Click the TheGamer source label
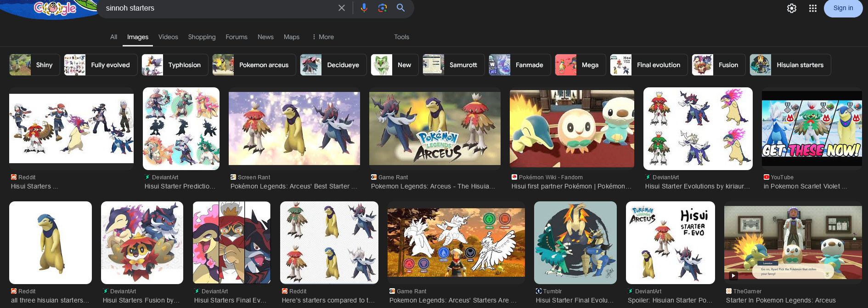868x308 pixels. 747,291
